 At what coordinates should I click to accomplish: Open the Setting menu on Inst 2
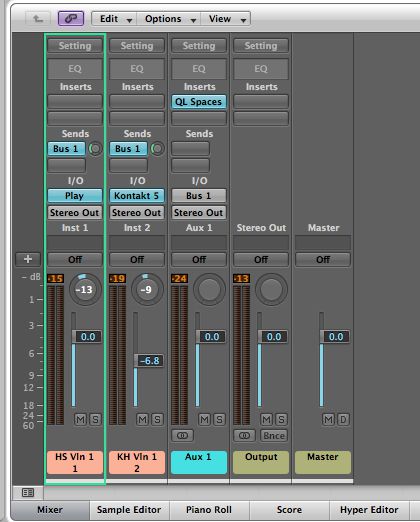coord(137,46)
